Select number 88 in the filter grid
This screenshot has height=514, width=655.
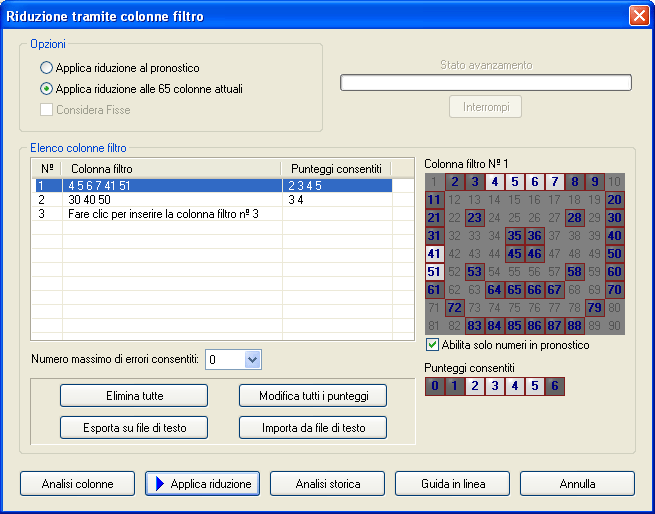pos(574,326)
